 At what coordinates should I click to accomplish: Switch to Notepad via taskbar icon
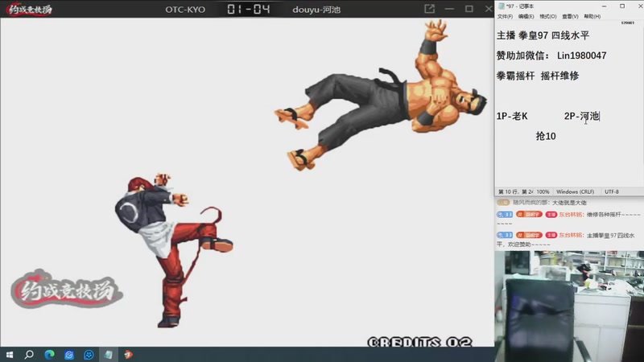click(x=109, y=354)
